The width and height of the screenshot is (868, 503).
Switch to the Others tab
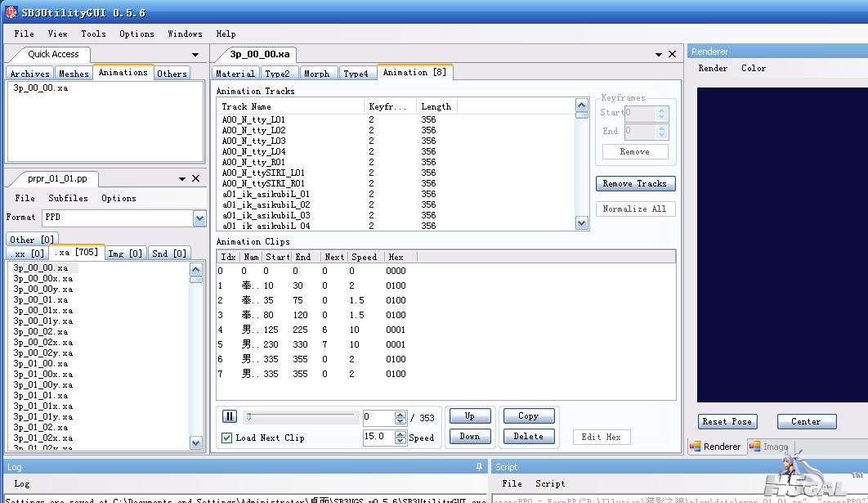[x=172, y=74]
